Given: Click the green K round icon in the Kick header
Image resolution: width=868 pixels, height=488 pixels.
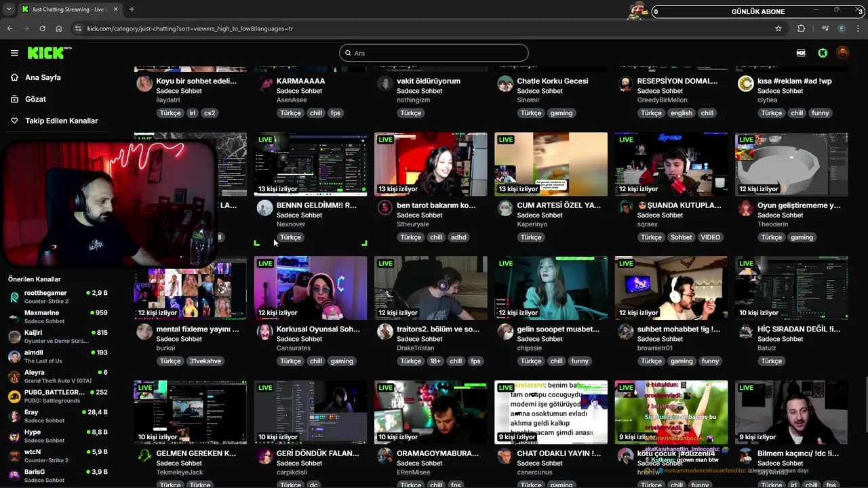Looking at the screenshot, I should [x=823, y=53].
